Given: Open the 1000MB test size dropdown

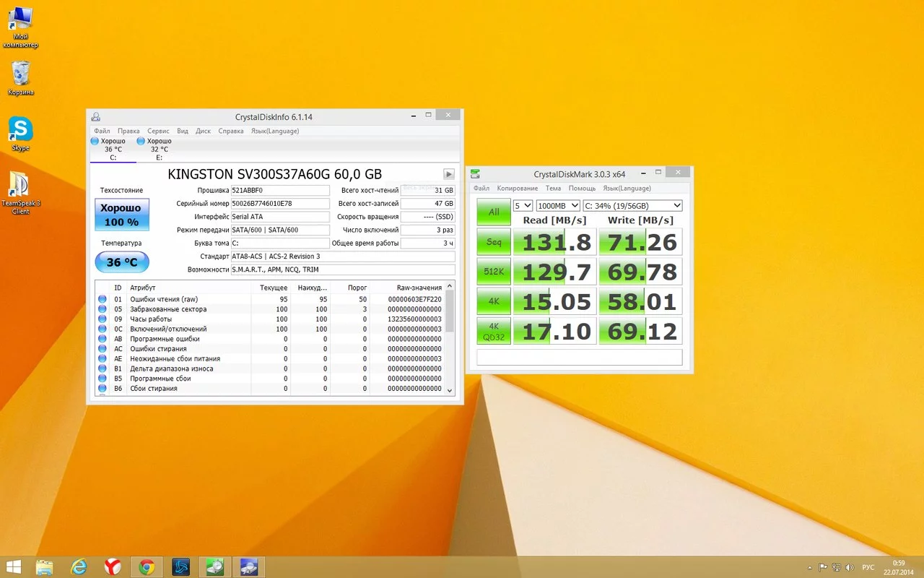Looking at the screenshot, I should click(x=557, y=205).
